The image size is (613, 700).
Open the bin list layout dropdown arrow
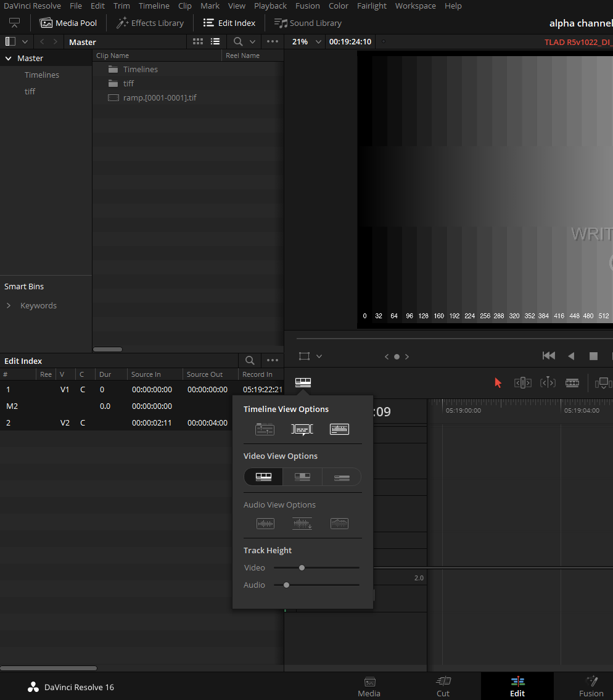[x=25, y=41]
